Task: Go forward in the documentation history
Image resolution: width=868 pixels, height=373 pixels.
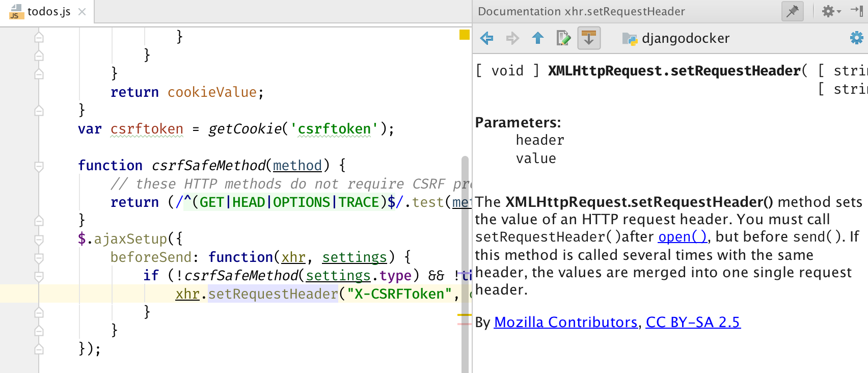Action: (x=512, y=38)
